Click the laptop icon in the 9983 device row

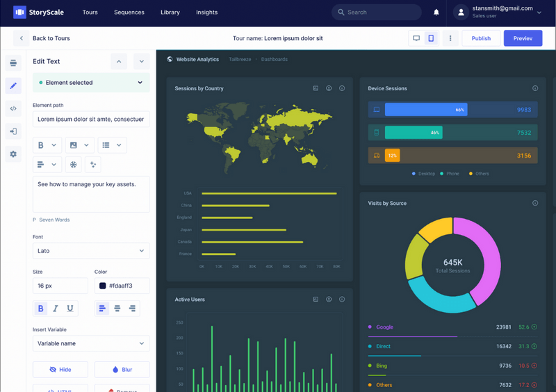coord(377,110)
